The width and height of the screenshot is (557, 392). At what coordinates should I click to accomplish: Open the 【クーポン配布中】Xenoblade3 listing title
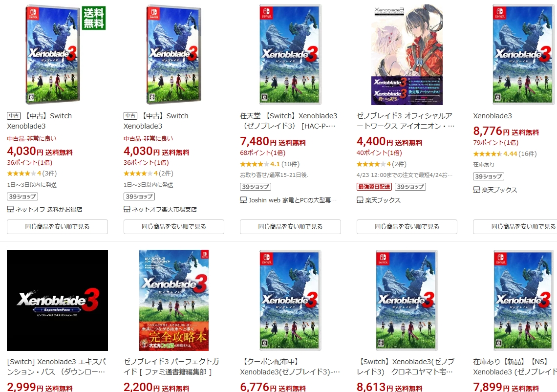(x=290, y=367)
